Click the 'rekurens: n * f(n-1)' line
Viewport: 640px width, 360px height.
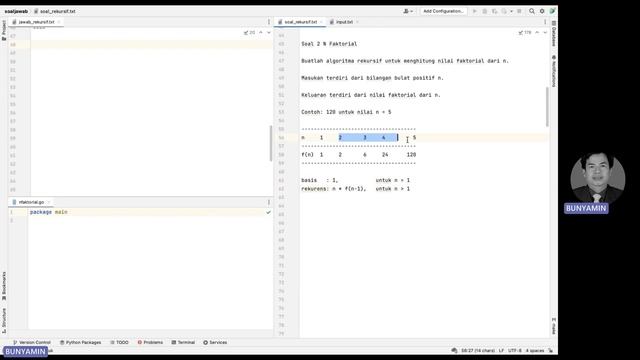356,189
